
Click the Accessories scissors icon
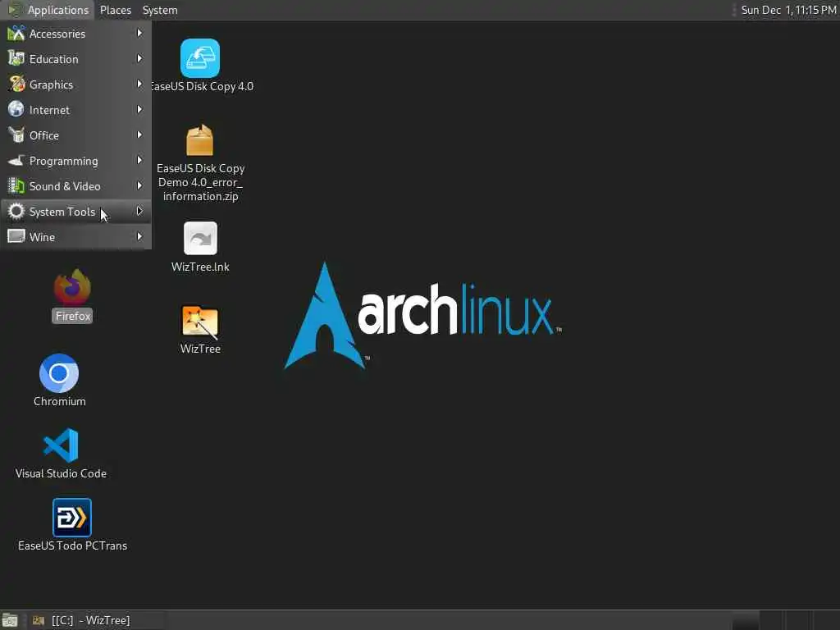coord(16,33)
